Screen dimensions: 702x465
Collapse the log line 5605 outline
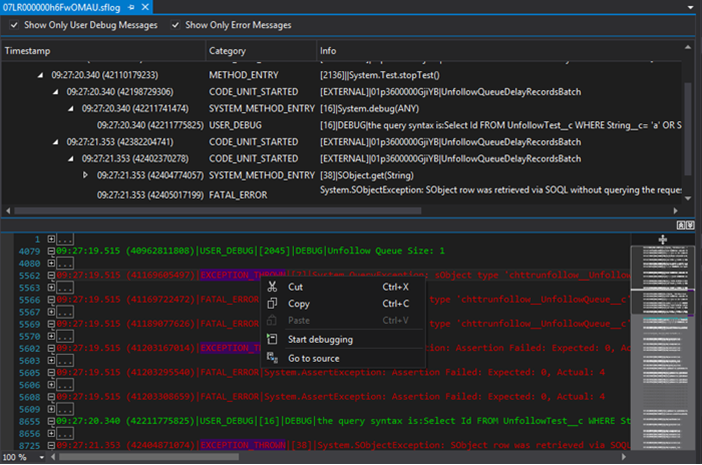pyautogui.click(x=51, y=372)
